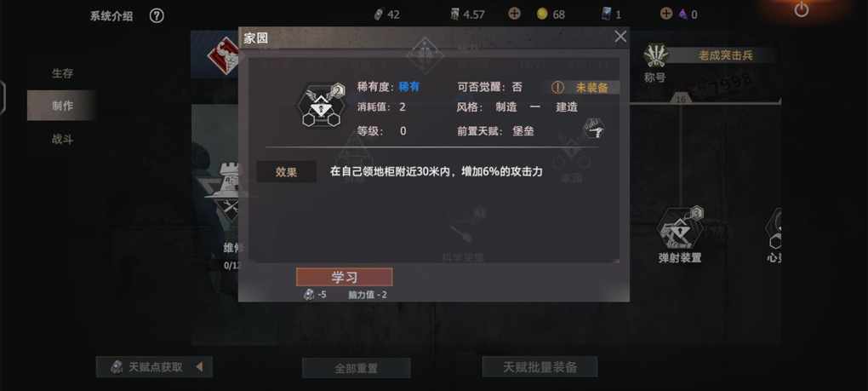The image size is (868, 391).
Task: Click the system intro question mark icon
Action: click(x=157, y=16)
